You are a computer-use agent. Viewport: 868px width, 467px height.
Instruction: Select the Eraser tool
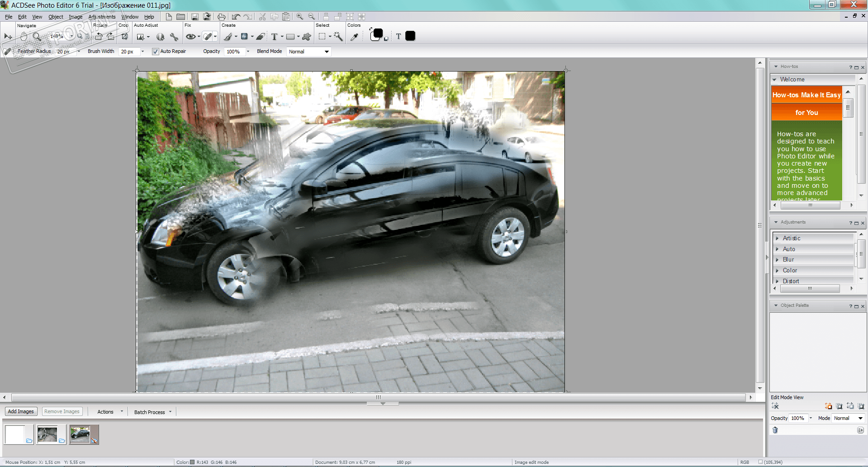pos(261,37)
